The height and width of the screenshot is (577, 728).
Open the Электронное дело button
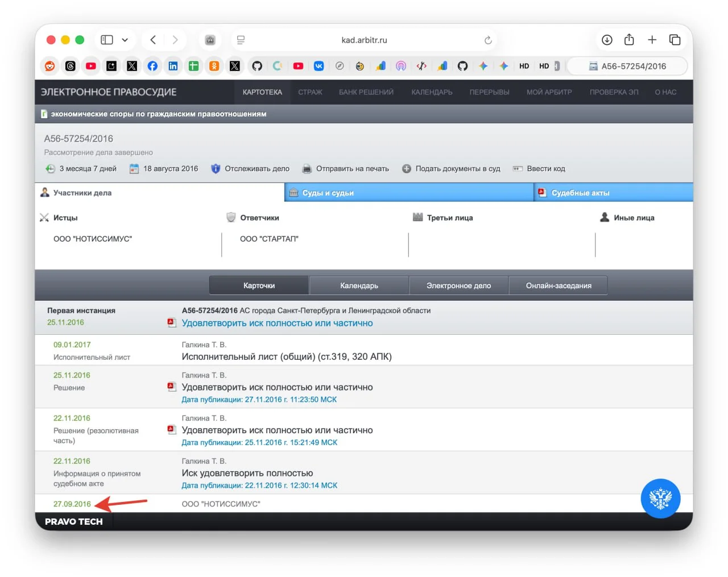tap(458, 285)
